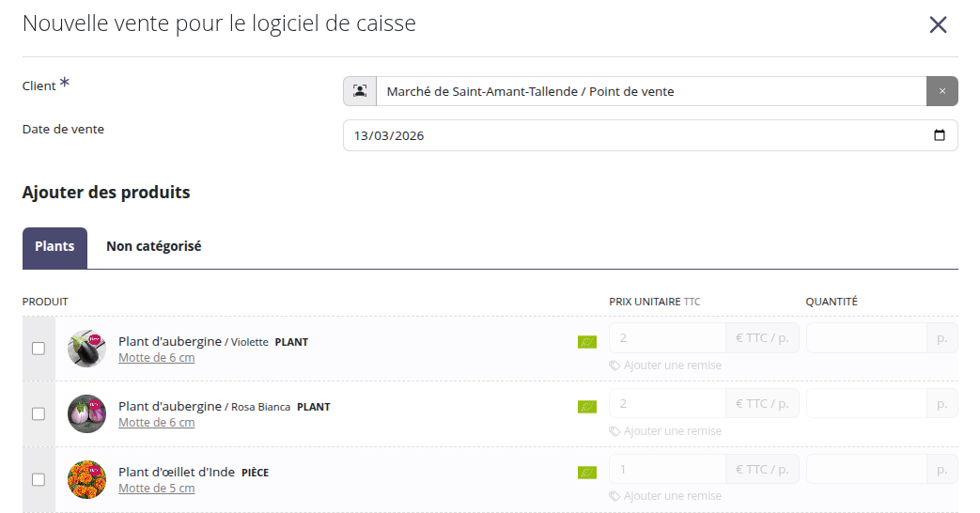Close the new sale dialog
Screen dimensions: 980x513
pyautogui.click(x=938, y=25)
